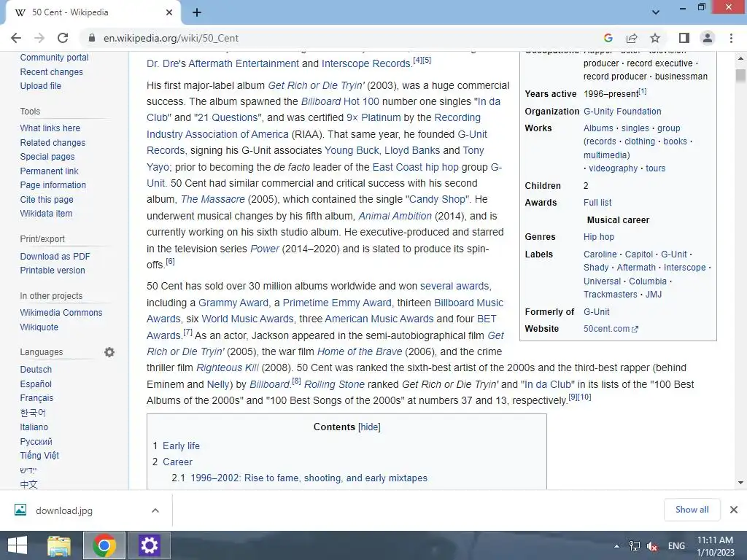747x560 pixels.
Task: Open Recent changes in the sidebar
Action: pos(51,72)
